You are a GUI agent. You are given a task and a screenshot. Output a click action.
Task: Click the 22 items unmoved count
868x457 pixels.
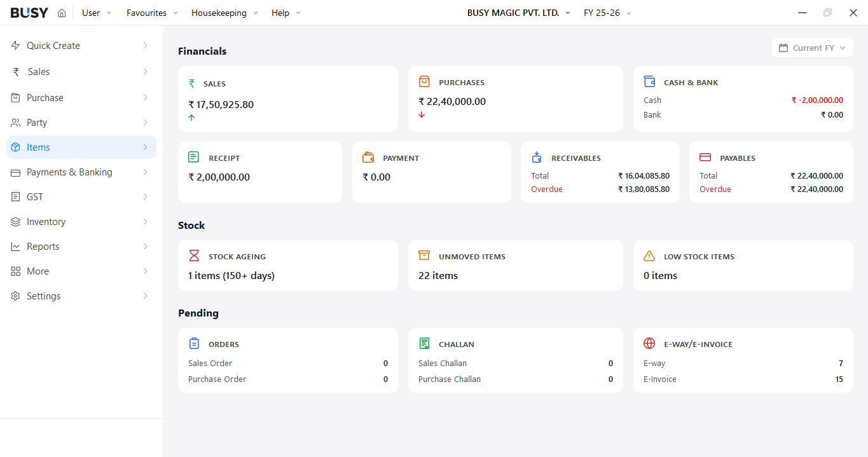(x=438, y=276)
